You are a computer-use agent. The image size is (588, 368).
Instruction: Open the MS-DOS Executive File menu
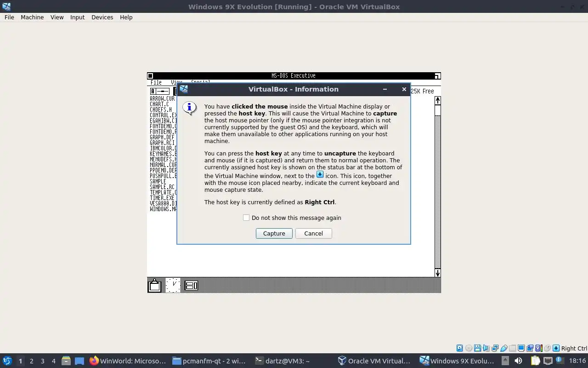pos(156,82)
